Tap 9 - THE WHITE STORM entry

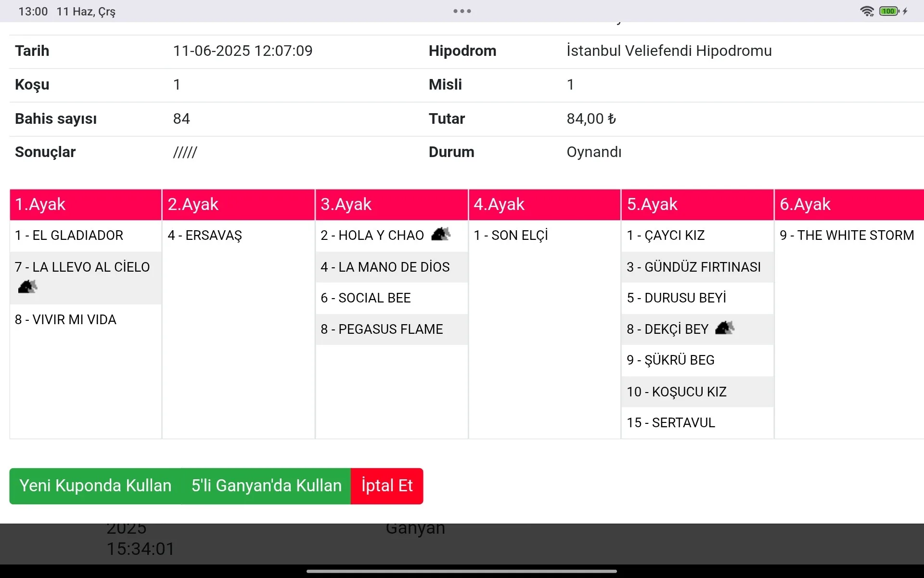pyautogui.click(x=847, y=236)
